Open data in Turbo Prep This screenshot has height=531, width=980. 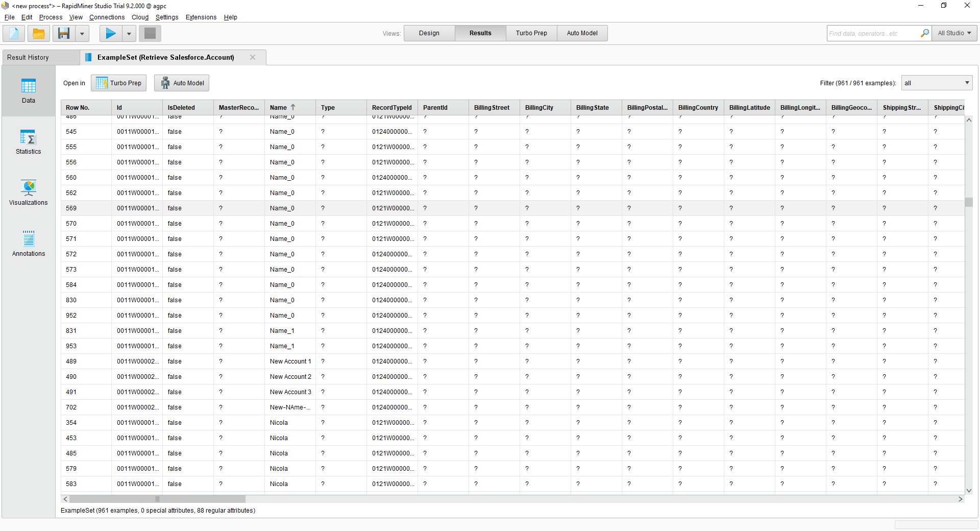pyautogui.click(x=118, y=83)
